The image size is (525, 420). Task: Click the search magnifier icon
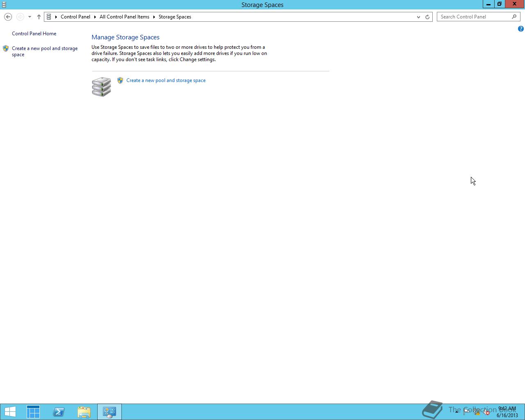pyautogui.click(x=514, y=17)
